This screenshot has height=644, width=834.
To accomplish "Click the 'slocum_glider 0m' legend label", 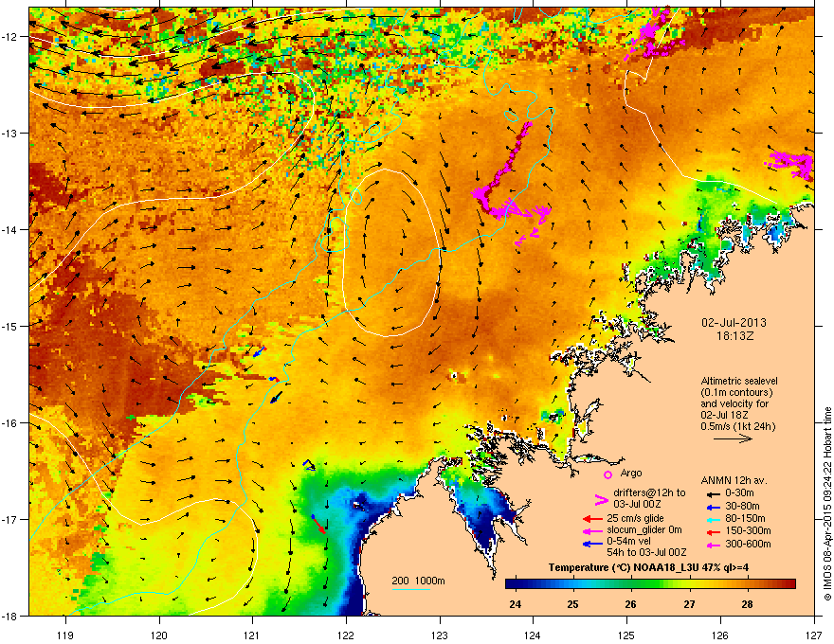I will coord(644,530).
